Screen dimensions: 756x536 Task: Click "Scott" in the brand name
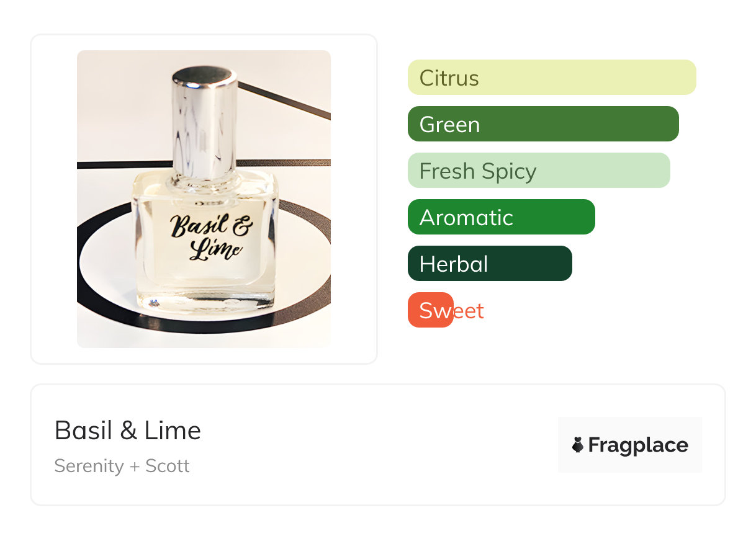[x=167, y=466]
